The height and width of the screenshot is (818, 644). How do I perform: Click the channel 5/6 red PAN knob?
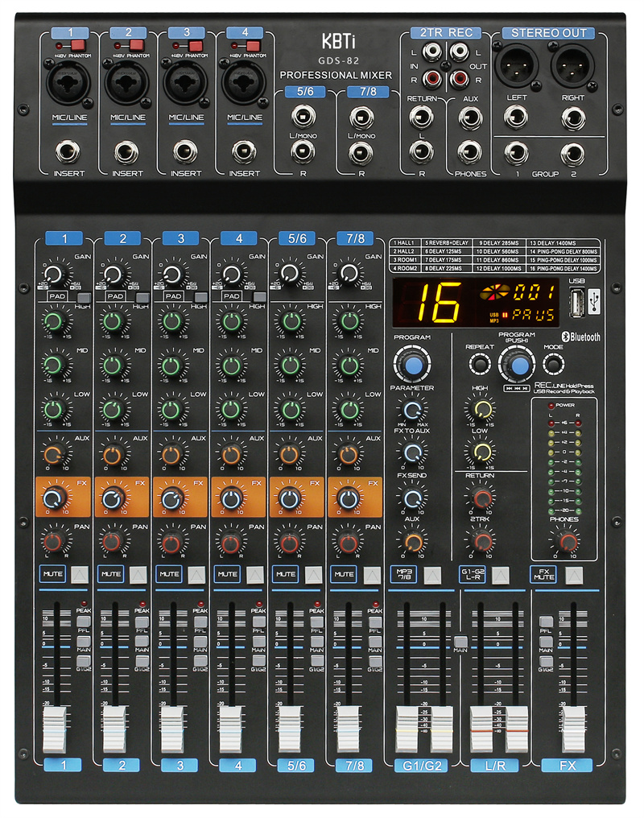[x=290, y=543]
